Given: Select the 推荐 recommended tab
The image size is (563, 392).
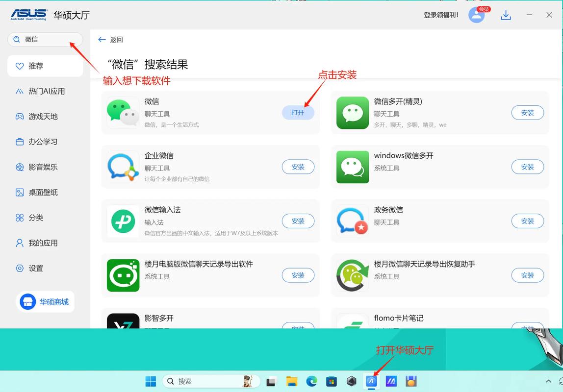Looking at the screenshot, I should 44,66.
